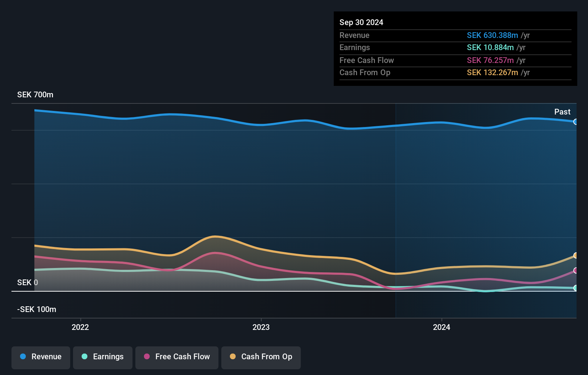
Task: Click the -SEK 100m y-axis label
Action: point(37,310)
